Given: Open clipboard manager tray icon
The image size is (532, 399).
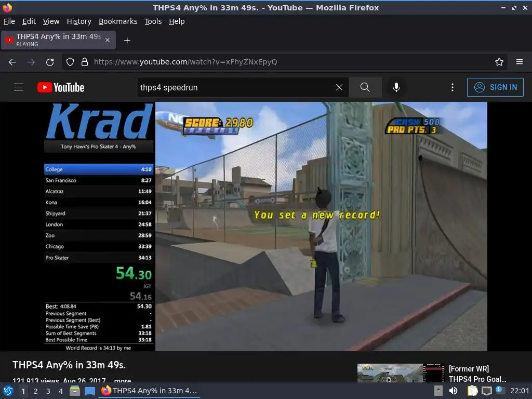Looking at the screenshot, I should (x=472, y=391).
